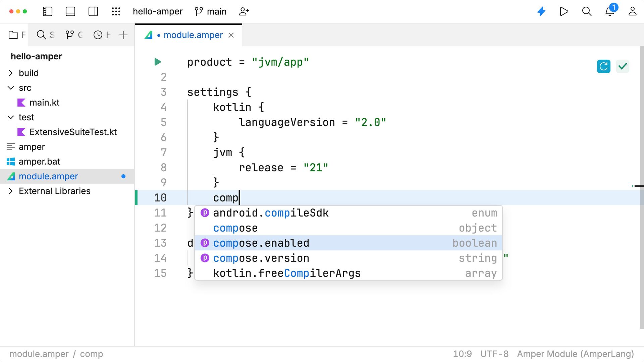Click the property icon beside android.compileSdk
644x362 pixels.
(205, 213)
